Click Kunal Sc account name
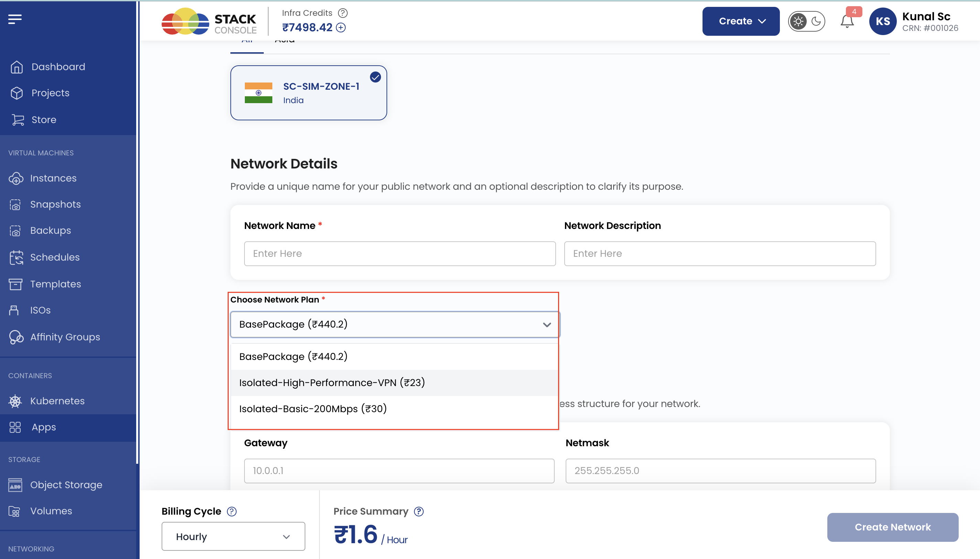Viewport: 980px width, 559px height. pos(926,17)
